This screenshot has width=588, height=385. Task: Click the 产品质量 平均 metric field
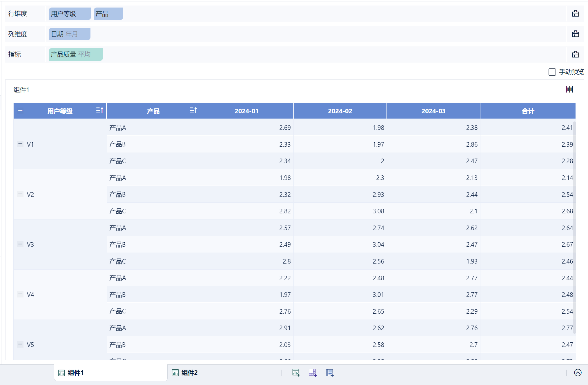click(x=75, y=55)
